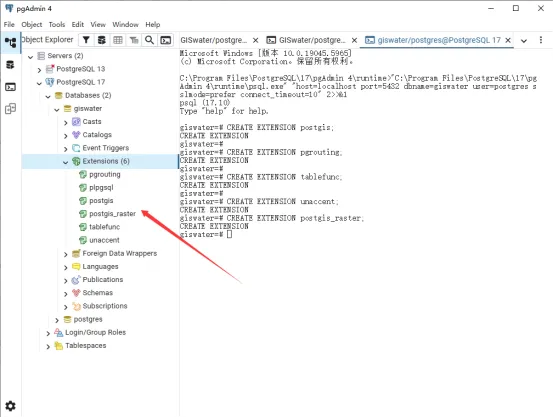
Task: Click the Event Triggers node icon
Action: (x=76, y=148)
